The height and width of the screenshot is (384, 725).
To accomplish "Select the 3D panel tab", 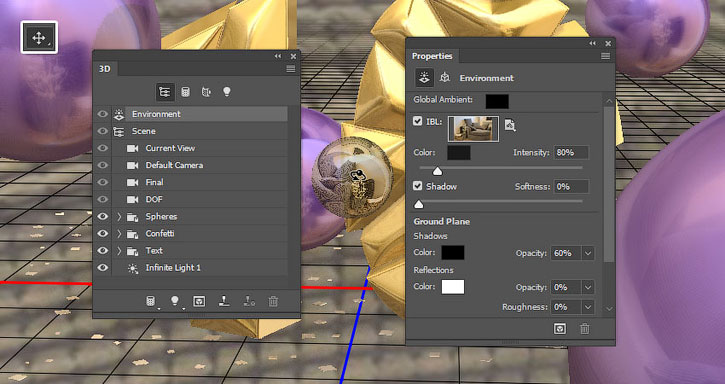I will point(105,69).
